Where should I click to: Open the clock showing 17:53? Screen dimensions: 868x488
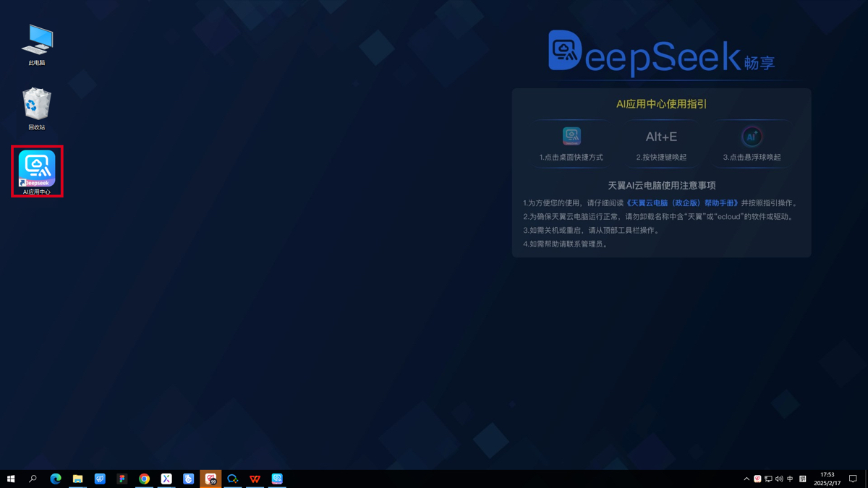click(x=827, y=479)
